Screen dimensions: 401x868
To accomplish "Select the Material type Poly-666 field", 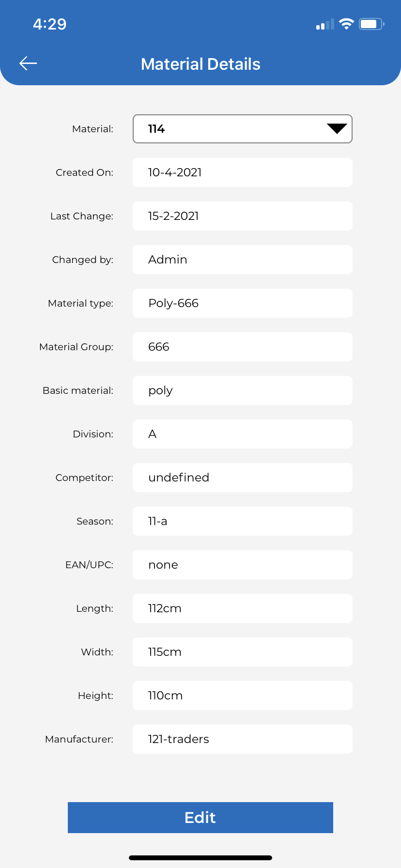I will (243, 303).
